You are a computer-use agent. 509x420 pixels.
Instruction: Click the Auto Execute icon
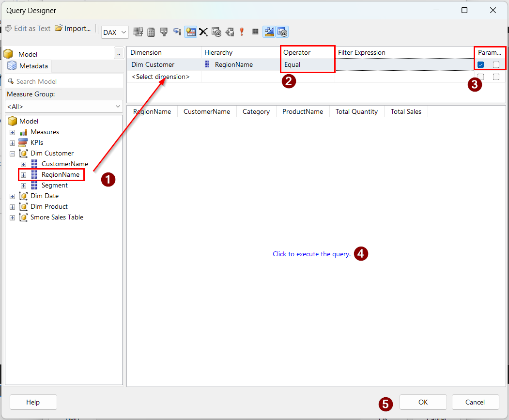click(177, 32)
